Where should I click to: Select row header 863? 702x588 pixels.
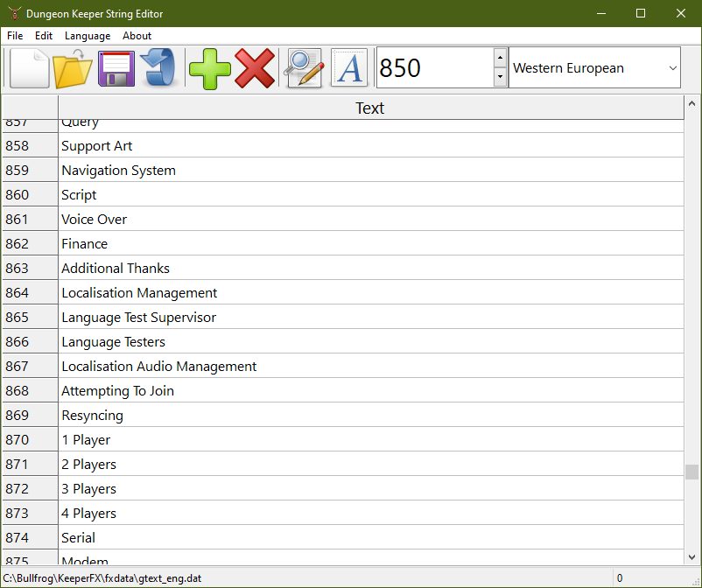click(x=30, y=268)
